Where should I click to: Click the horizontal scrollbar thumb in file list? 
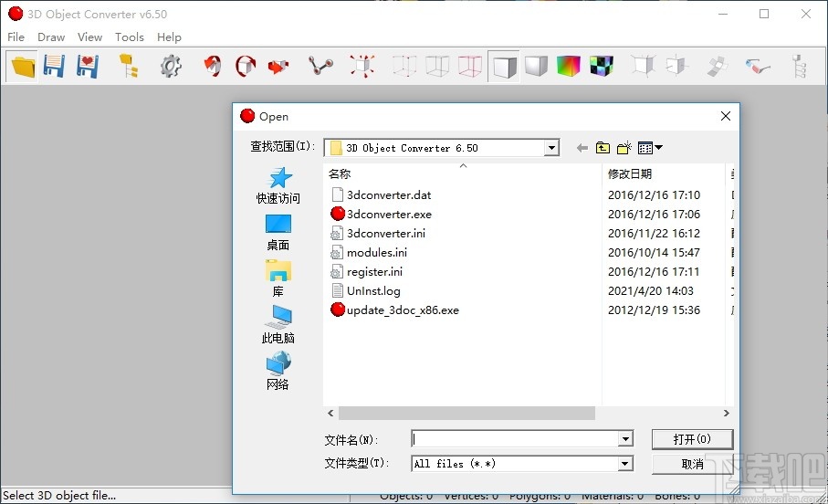click(x=466, y=413)
